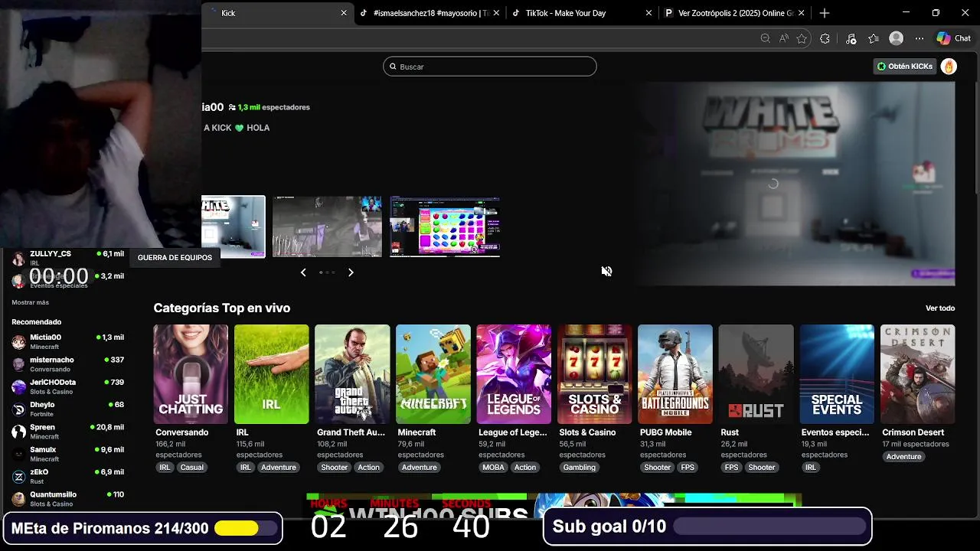
Task: Open the League of Legends category card
Action: click(514, 374)
